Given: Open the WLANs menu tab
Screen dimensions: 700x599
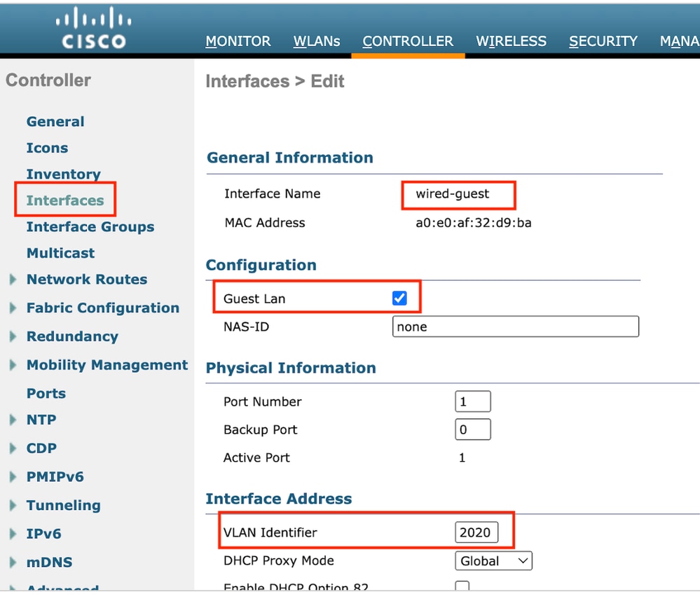Looking at the screenshot, I should click(317, 41).
